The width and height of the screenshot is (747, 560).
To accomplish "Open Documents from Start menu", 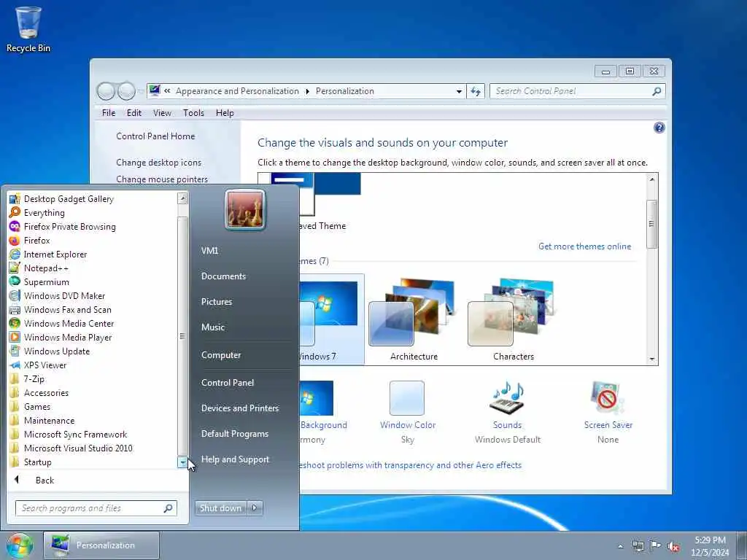I will pos(223,276).
